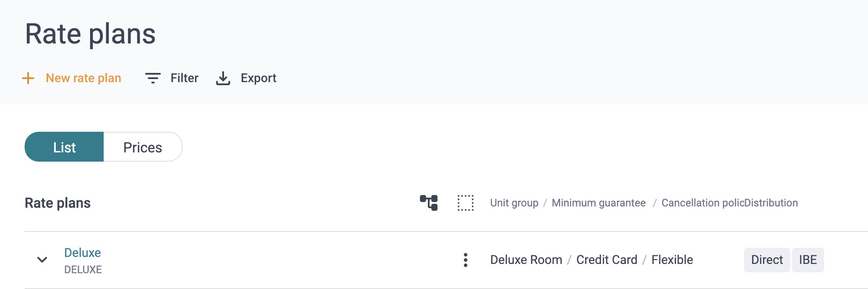Viewport: 868px width, 289px height.
Task: Switch to the Prices view
Action: [x=143, y=147]
